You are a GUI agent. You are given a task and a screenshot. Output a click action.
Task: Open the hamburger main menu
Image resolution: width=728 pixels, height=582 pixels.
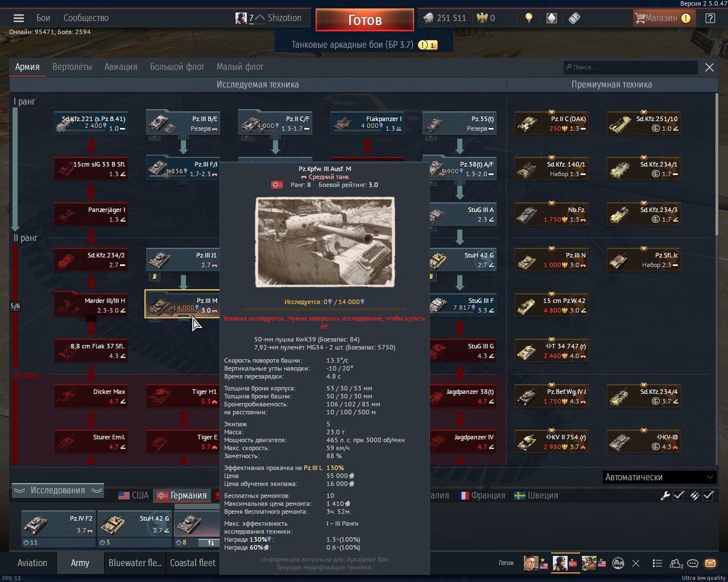[x=19, y=18]
